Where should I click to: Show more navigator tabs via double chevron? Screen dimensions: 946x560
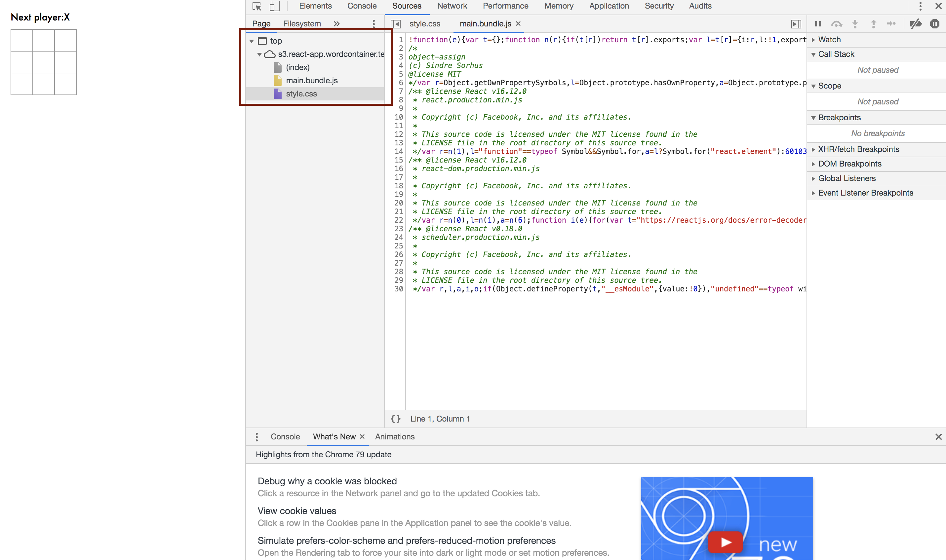[337, 24]
